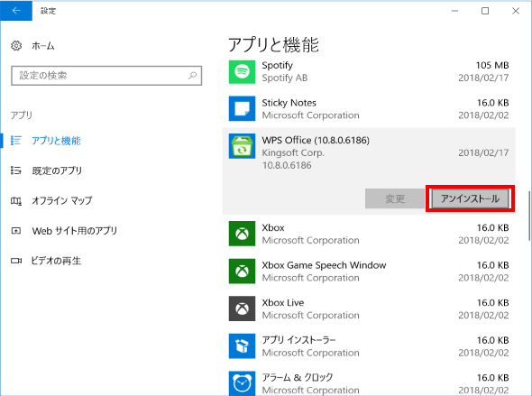Click the disabled 変更 button
The height and width of the screenshot is (396, 532).
point(395,198)
